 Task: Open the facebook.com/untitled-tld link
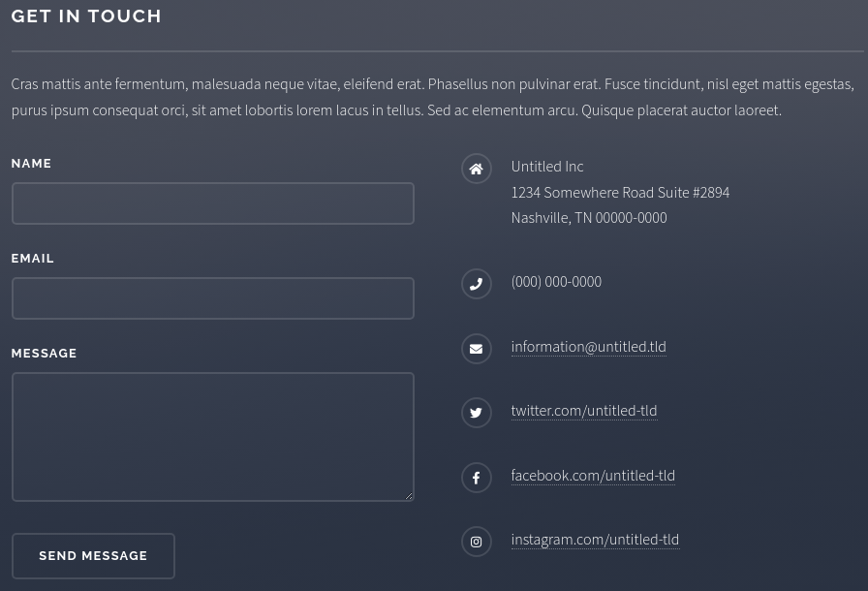click(593, 476)
